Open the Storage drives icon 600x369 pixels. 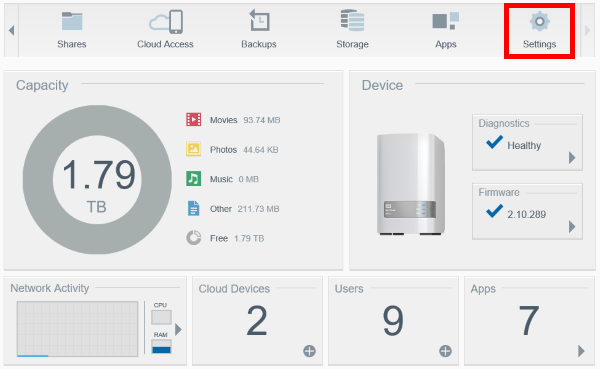coord(352,21)
